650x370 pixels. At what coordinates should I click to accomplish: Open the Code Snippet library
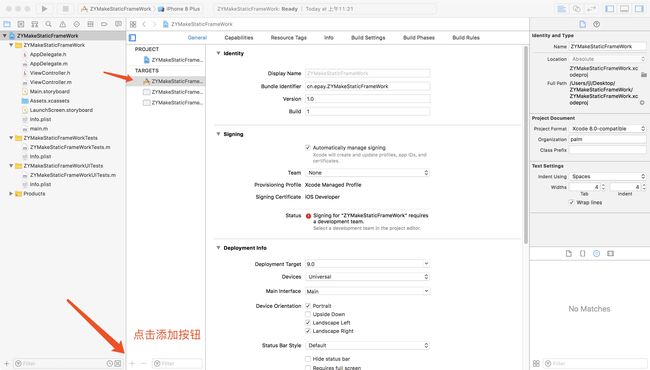pos(582,254)
